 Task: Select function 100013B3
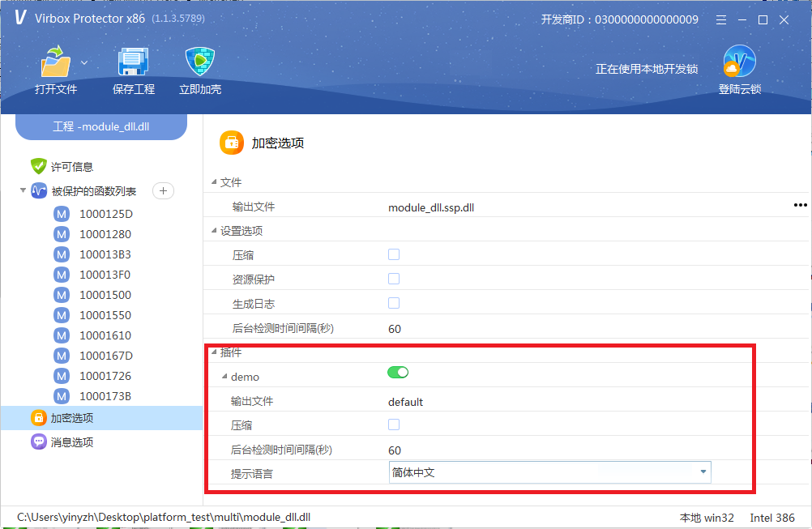pos(105,254)
